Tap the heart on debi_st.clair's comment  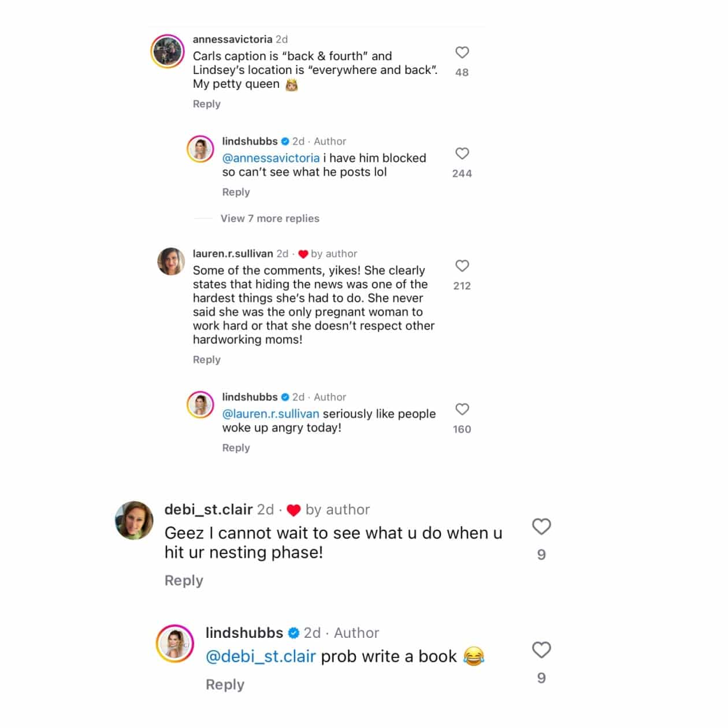(x=541, y=526)
